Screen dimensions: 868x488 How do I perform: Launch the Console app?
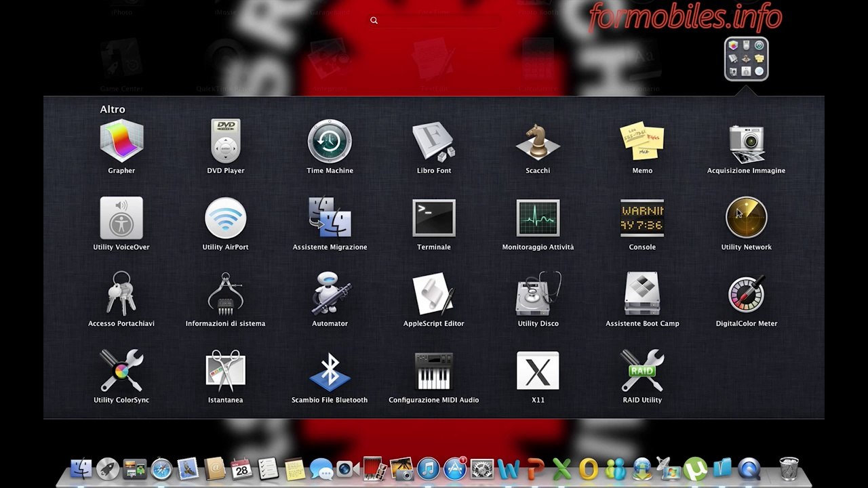642,218
